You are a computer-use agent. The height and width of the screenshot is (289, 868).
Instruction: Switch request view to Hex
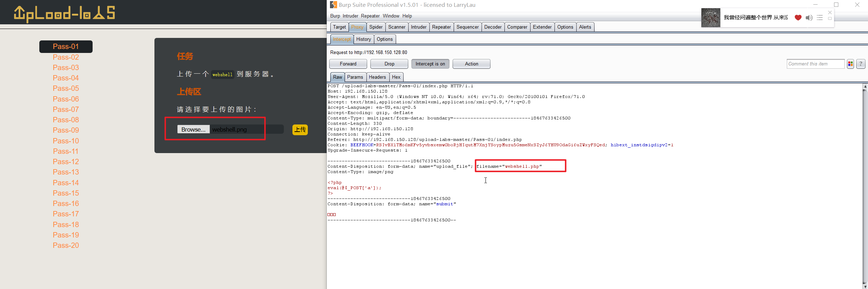point(396,77)
